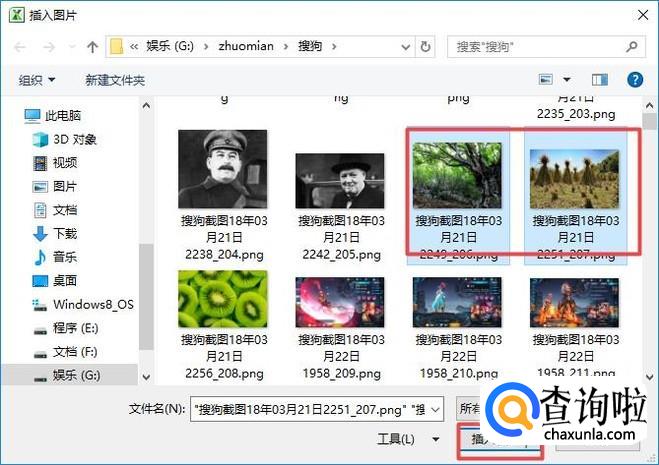
Task: Open 视频 folder in sidebar
Action: click(x=65, y=163)
